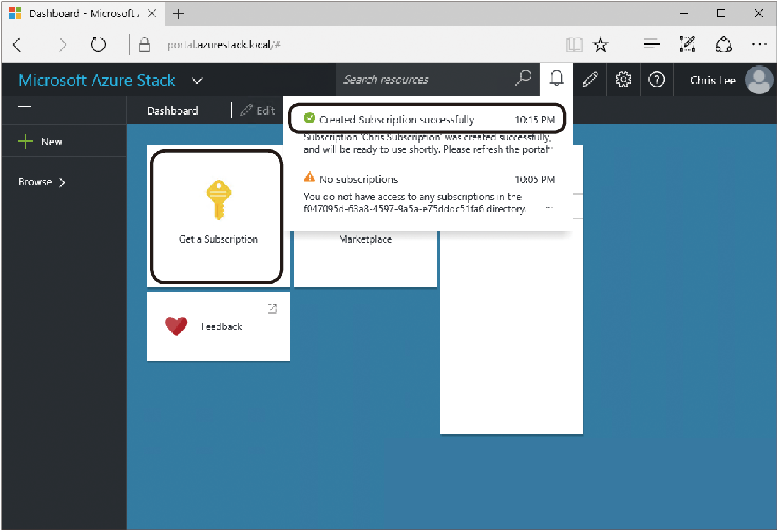Click the Make a Web Note icon
The image size is (779, 532).
pyautogui.click(x=687, y=44)
